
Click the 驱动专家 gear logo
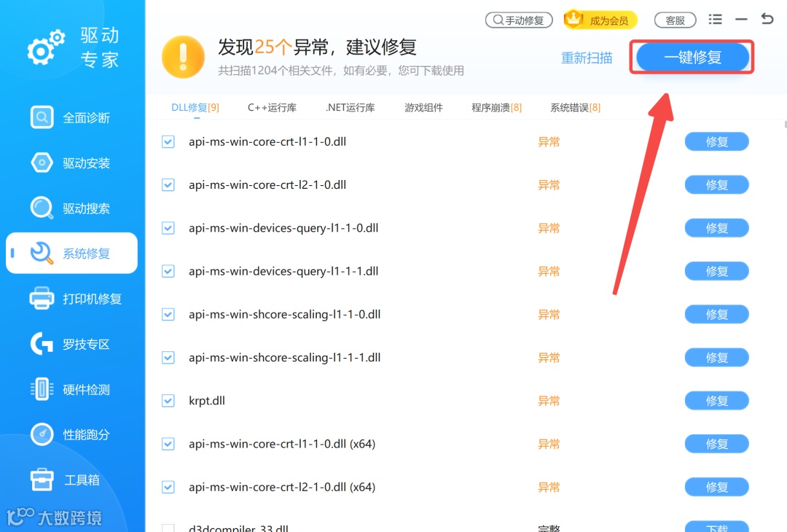click(x=46, y=47)
